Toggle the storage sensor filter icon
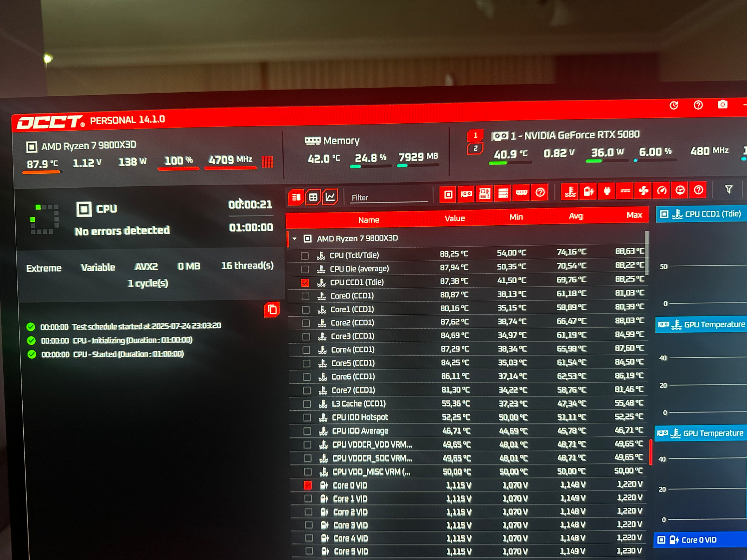Image resolution: width=747 pixels, height=560 pixels. pyautogui.click(x=503, y=193)
